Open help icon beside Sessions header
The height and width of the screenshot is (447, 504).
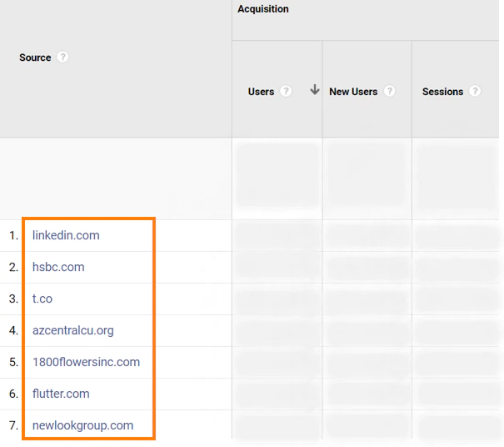475,91
